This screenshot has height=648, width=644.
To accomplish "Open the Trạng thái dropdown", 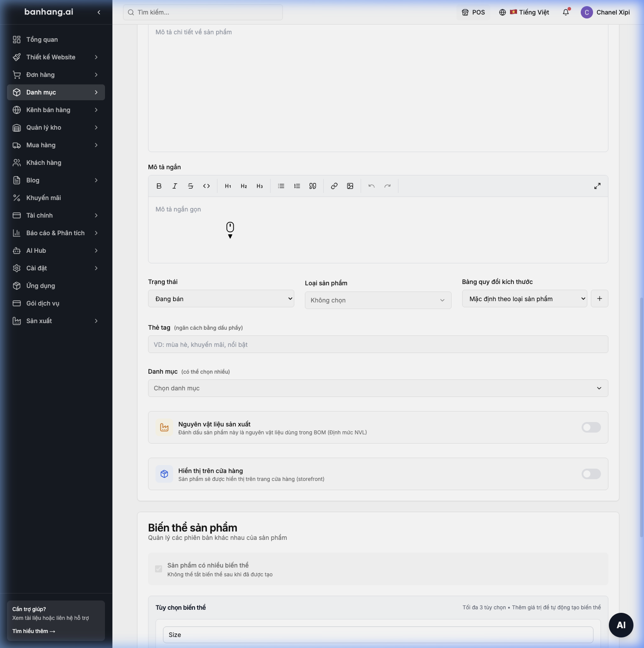I will coord(221,299).
